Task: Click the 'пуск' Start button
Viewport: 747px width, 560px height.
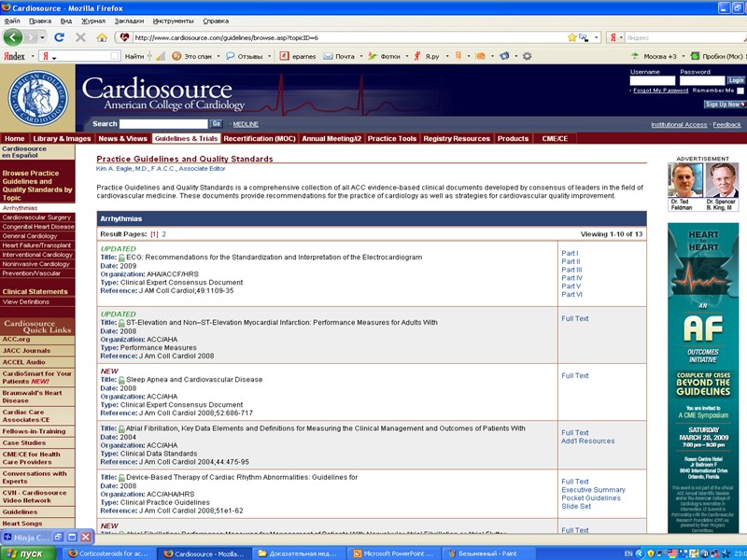Action: point(28,553)
